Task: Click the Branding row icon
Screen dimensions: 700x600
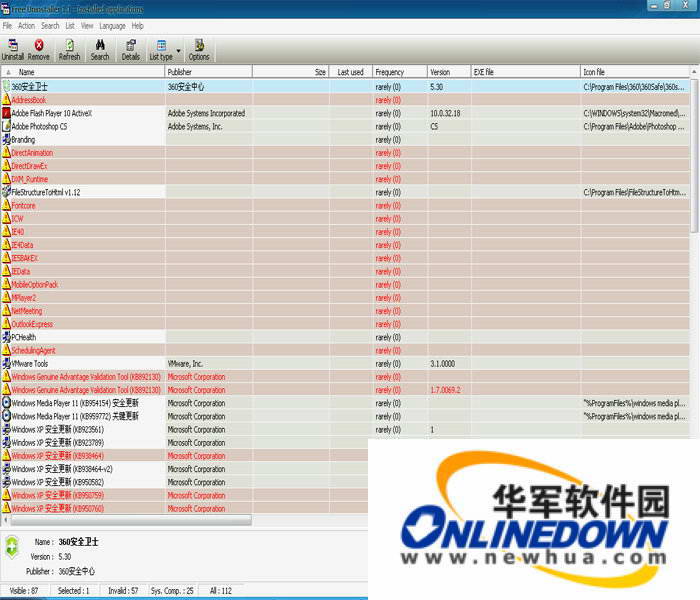Action: click(6, 139)
